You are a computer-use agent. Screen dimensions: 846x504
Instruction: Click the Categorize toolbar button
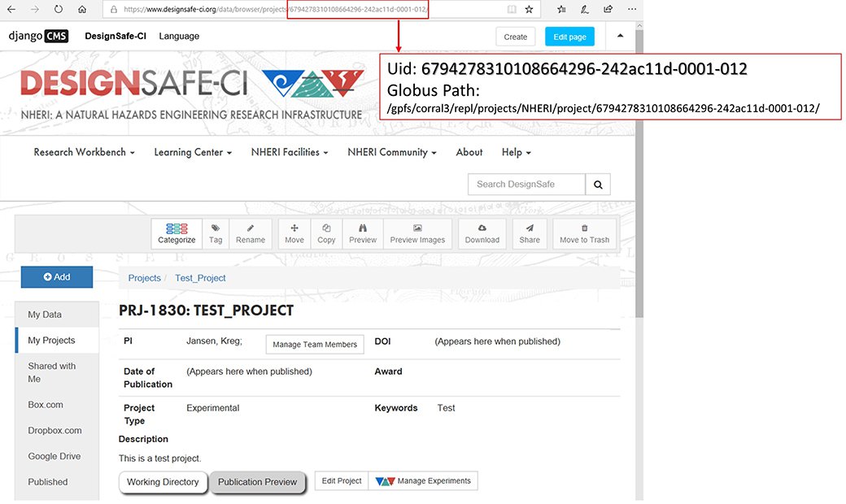click(177, 234)
